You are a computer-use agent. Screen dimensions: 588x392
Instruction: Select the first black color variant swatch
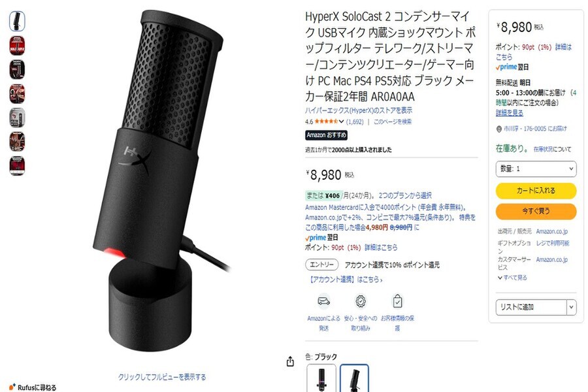coord(321,378)
